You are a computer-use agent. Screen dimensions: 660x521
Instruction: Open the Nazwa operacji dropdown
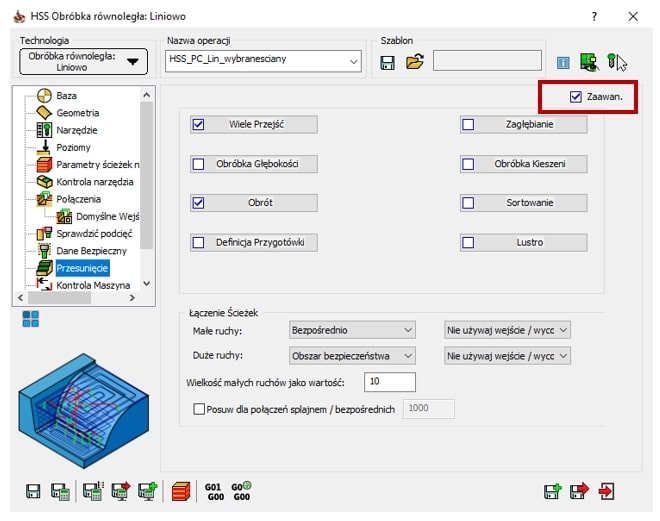point(263,61)
